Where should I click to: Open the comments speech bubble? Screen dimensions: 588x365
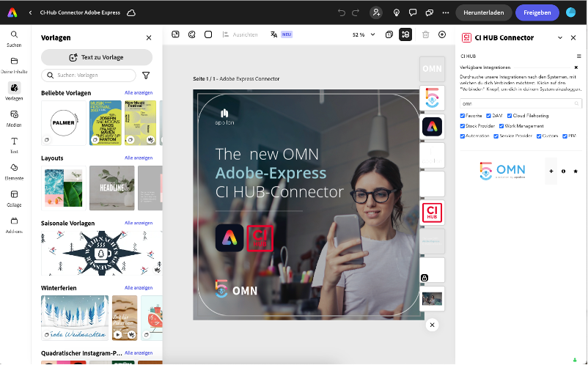click(x=413, y=12)
